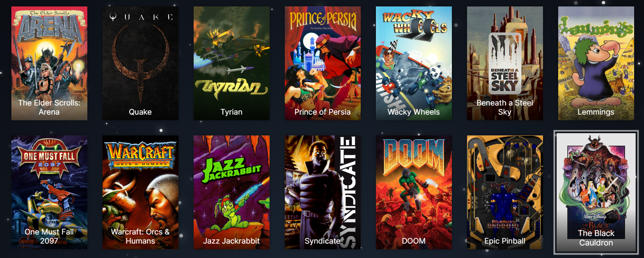Click the Epic Pinball caption text
The width and height of the screenshot is (644, 258).
coord(505,241)
